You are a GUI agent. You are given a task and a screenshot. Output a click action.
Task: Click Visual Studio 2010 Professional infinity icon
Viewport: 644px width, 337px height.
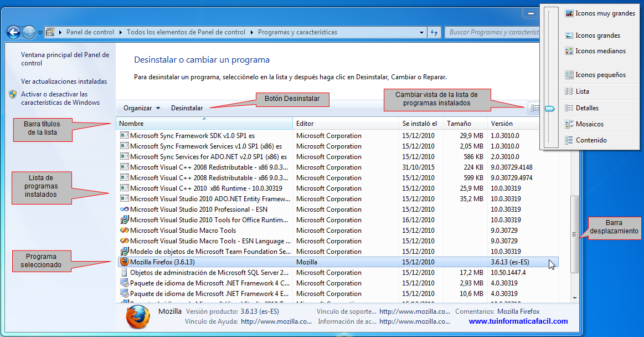point(124,209)
